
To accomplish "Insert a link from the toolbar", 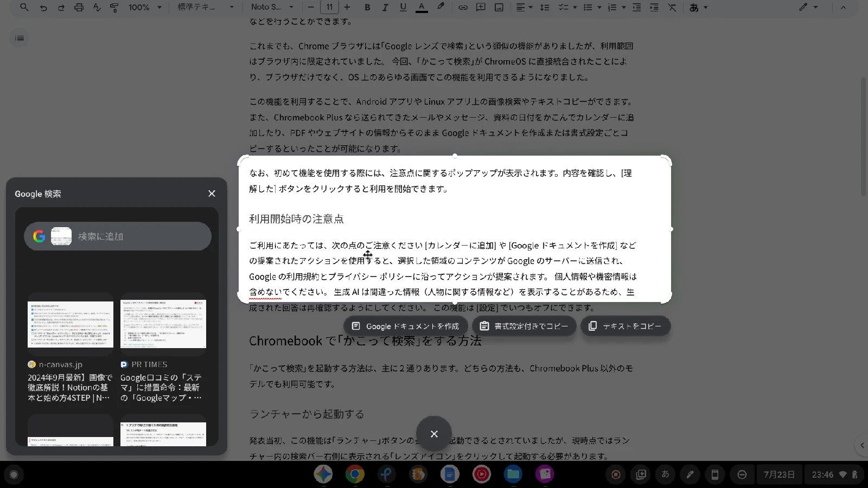I will coord(463,7).
